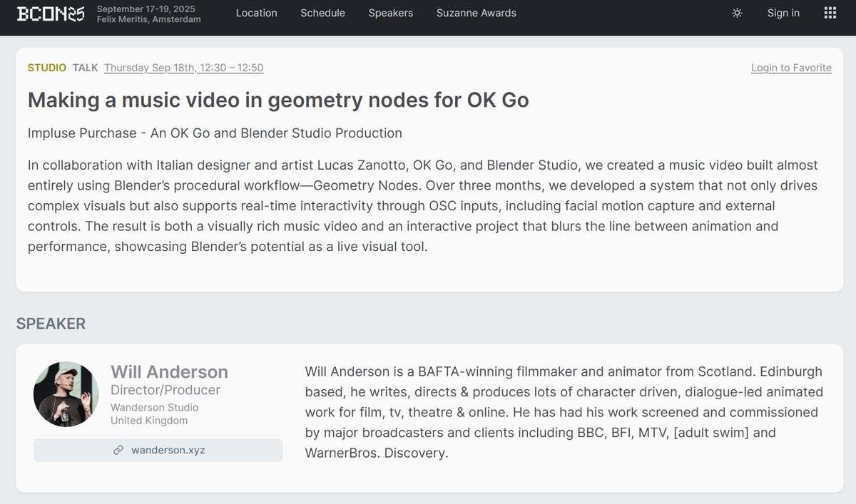Click the Impluse Purchase subtitle line
The width and height of the screenshot is (856, 504).
(x=215, y=133)
